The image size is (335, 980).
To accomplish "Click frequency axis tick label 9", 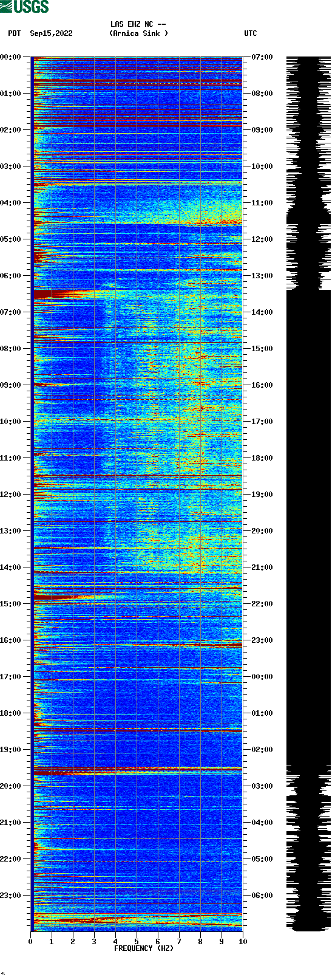I will (x=222, y=942).
